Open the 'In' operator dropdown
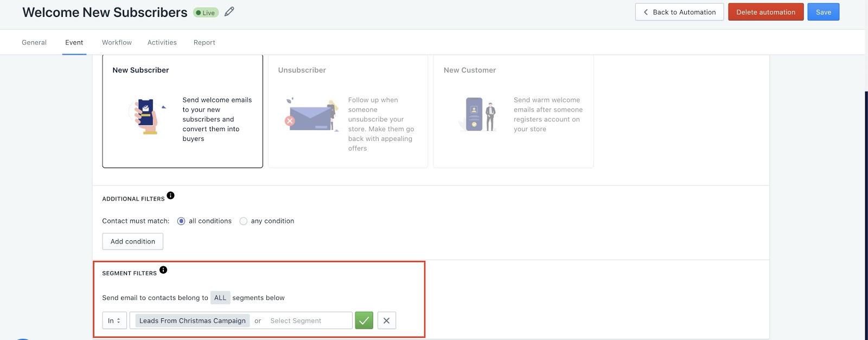Viewport: 868px width, 340px height. click(114, 320)
